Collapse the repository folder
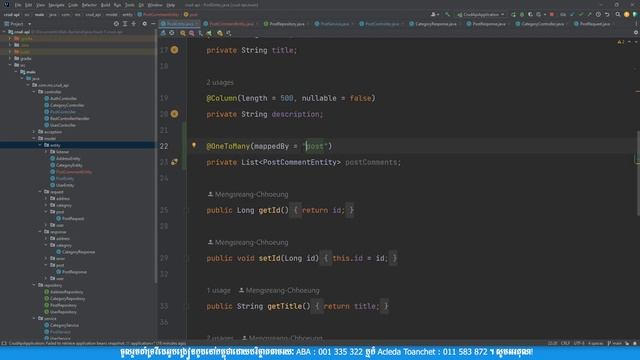 click(34, 285)
